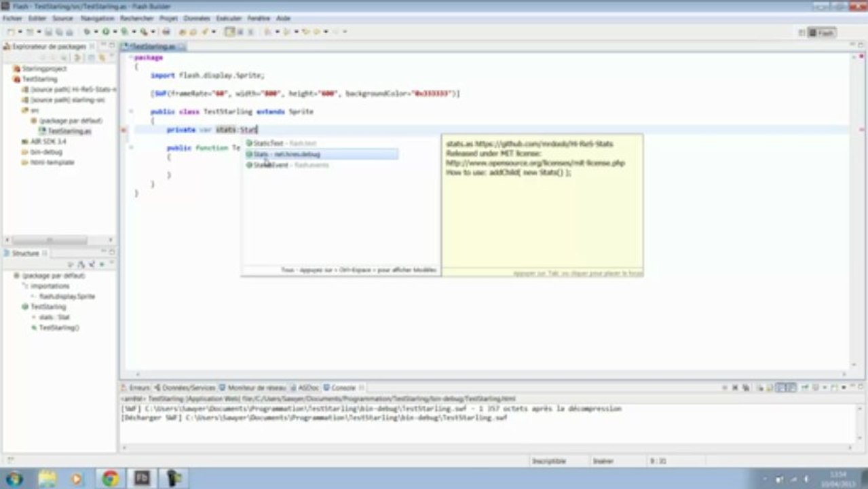Click the Structure panel sort icon
The height and width of the screenshot is (489, 868).
81,264
